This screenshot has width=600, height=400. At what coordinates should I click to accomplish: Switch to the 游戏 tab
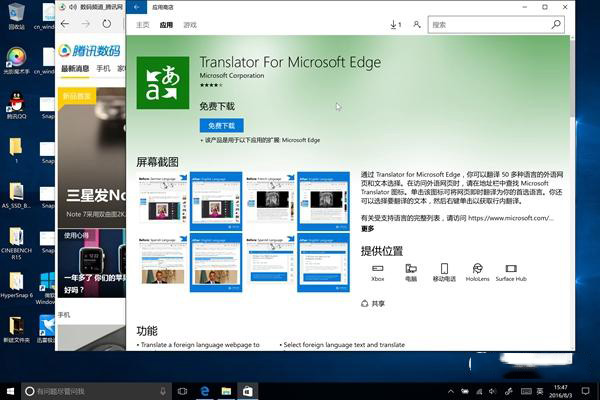190,25
